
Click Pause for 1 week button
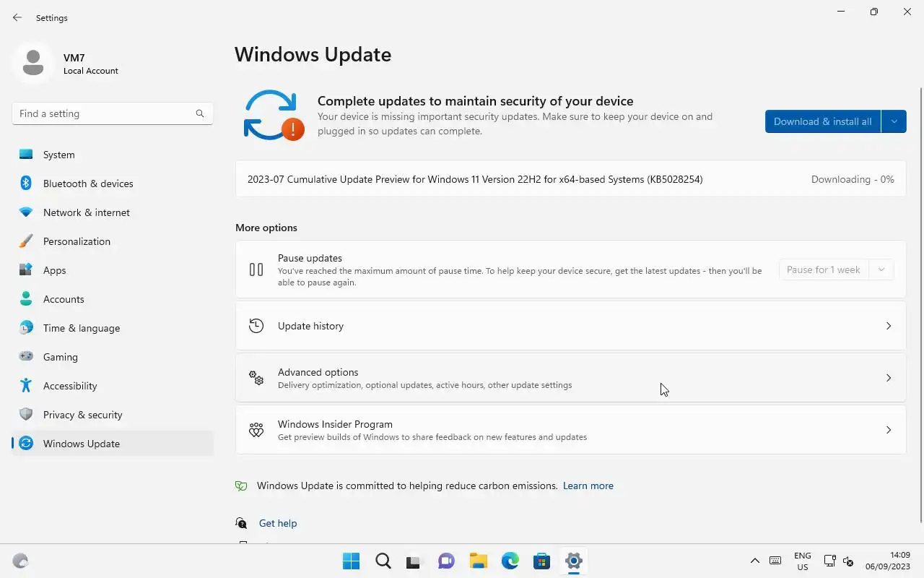point(824,269)
